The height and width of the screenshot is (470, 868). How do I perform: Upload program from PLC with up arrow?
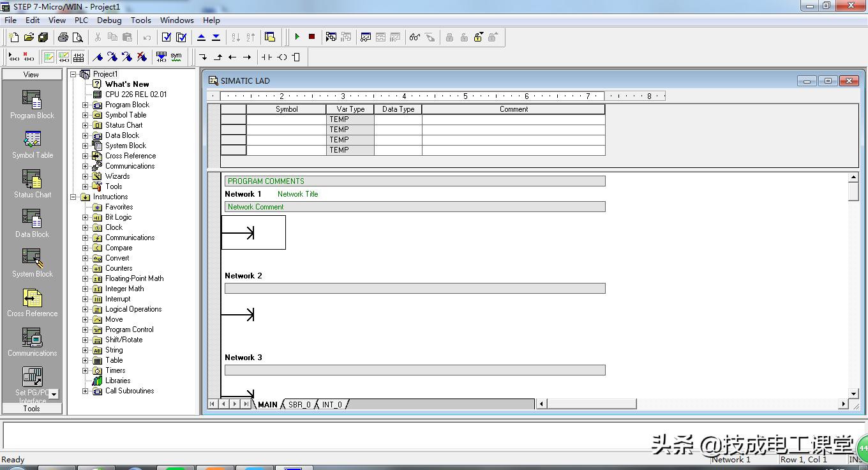[x=202, y=37]
